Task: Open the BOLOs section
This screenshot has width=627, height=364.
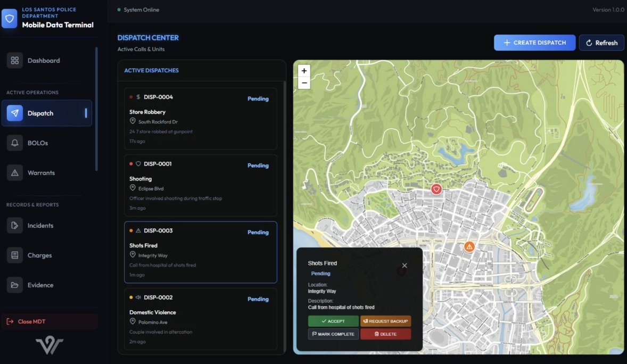Action: [37, 143]
